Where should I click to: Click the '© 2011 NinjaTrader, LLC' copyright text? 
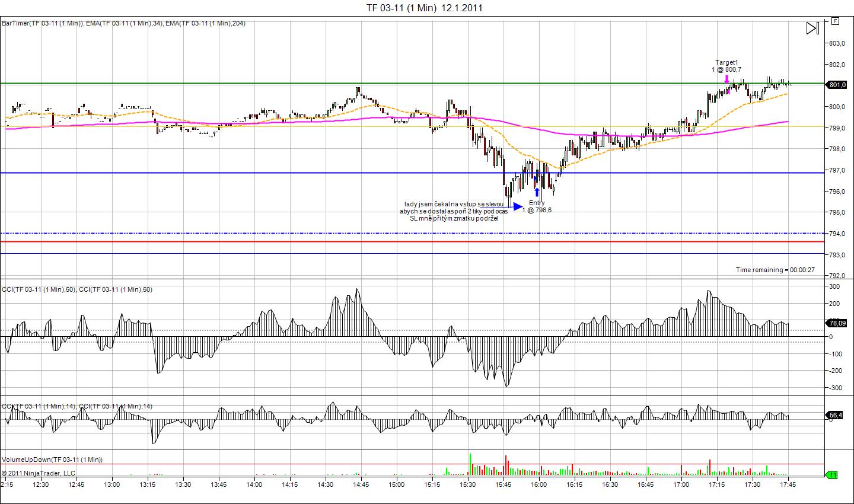[39, 473]
